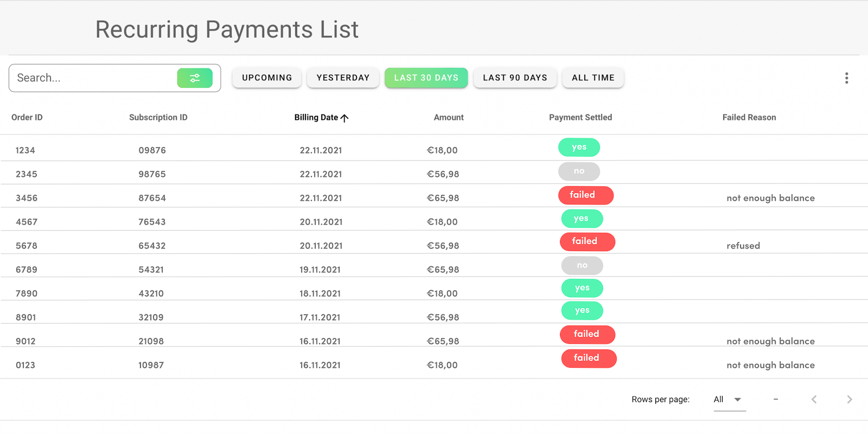Screen dimensions: 868x434
Task: Select order ID 1234 cell
Action: pyautogui.click(x=25, y=150)
